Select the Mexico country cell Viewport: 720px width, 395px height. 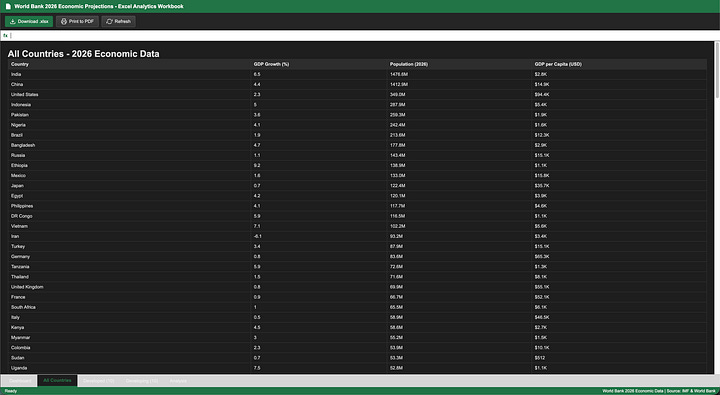[x=129, y=175]
